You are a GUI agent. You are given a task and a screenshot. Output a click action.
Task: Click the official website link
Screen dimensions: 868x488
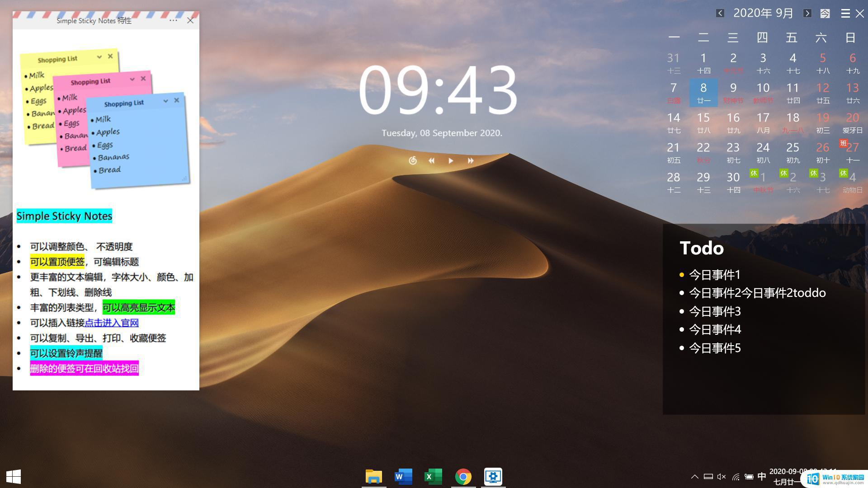[x=112, y=323]
